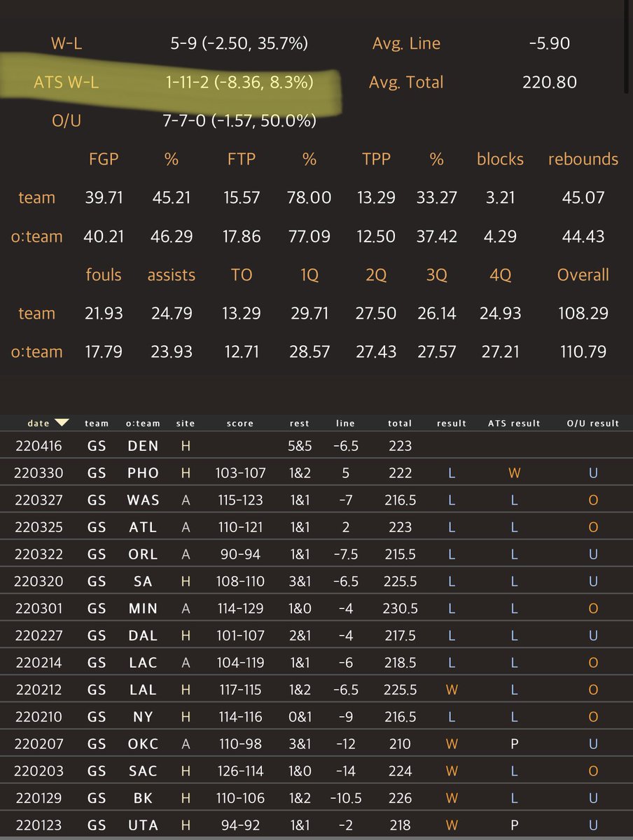This screenshot has height=840, width=633.
Task: Click score 94-92 in the UTA row
Action: click(x=240, y=826)
